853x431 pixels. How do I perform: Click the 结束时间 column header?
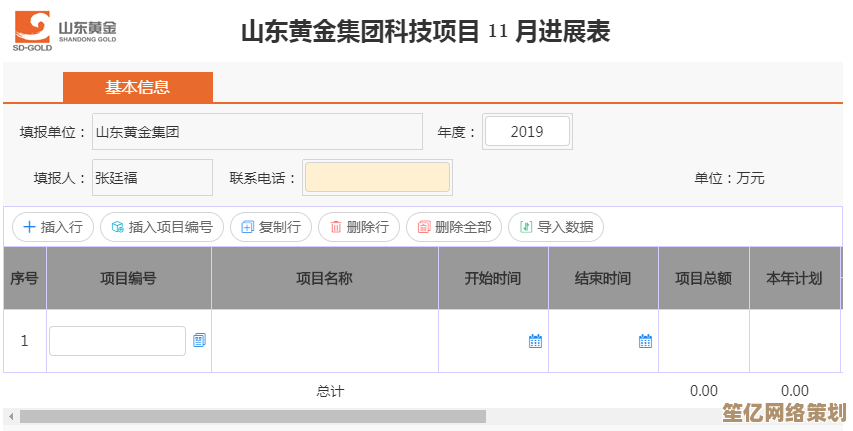click(603, 278)
